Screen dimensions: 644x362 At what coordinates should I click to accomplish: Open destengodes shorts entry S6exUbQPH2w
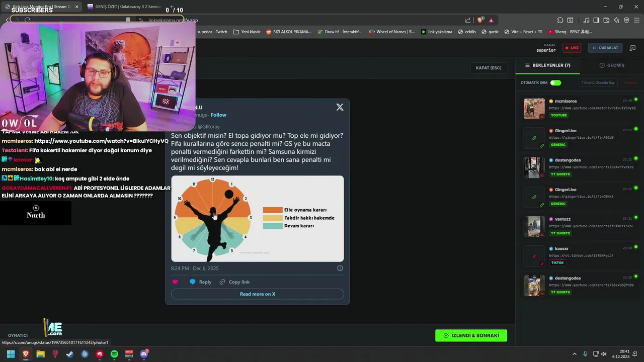coord(581,285)
